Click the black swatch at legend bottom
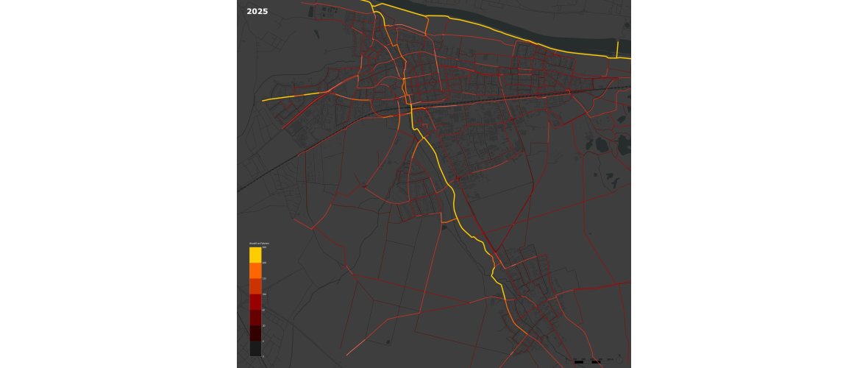Screen dimensions: 868x368 pyautogui.click(x=255, y=348)
